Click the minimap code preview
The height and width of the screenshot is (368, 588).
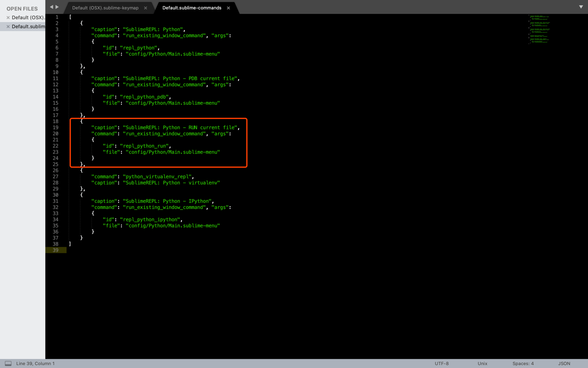[539, 29]
